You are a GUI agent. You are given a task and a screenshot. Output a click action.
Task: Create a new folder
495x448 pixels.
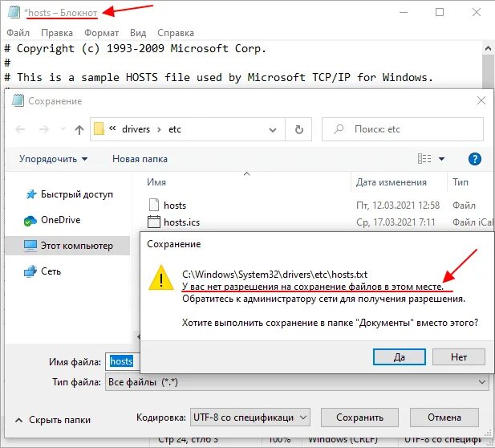pos(140,159)
